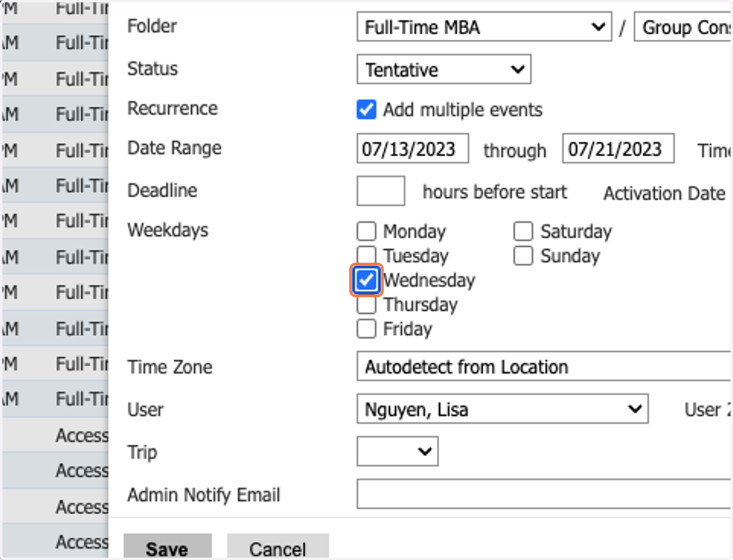Check the Monday weekday checkbox

(x=366, y=231)
